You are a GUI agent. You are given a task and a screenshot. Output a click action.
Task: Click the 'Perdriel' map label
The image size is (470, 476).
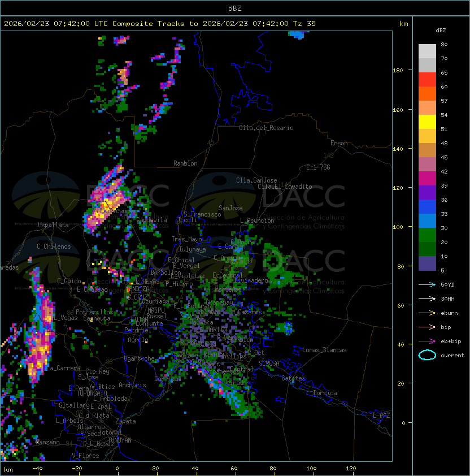click(138, 330)
